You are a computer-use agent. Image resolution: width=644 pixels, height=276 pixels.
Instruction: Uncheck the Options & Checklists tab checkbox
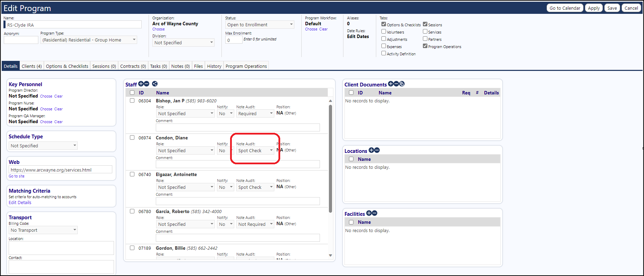383,24
